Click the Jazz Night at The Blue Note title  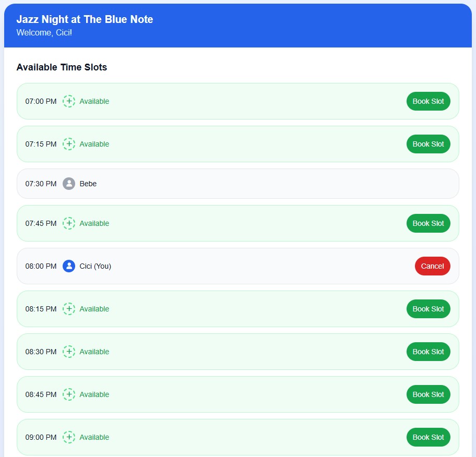(85, 19)
